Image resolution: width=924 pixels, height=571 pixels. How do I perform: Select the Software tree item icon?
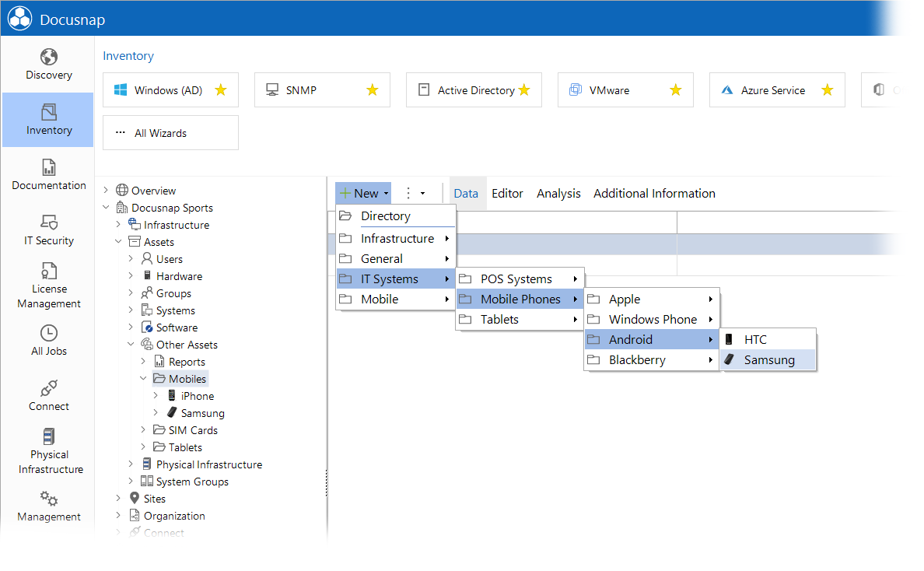[147, 327]
